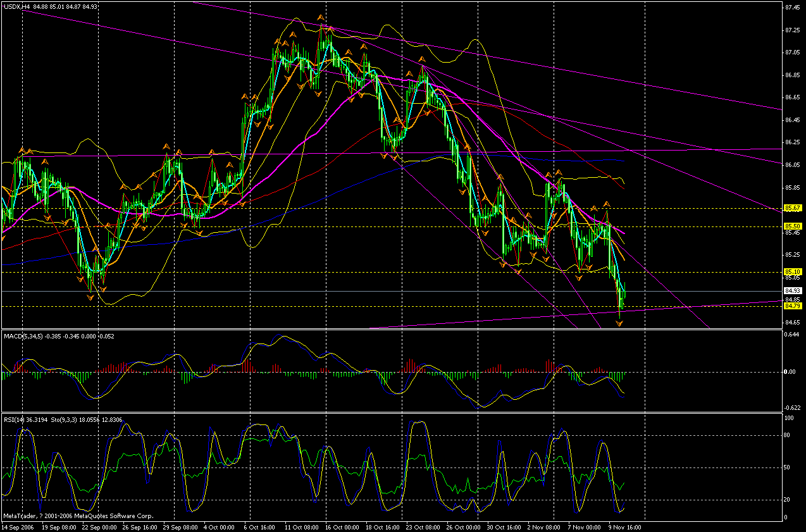Click 86.85 on the price scale
Viewport: 806px width, 532px height.
click(x=793, y=75)
